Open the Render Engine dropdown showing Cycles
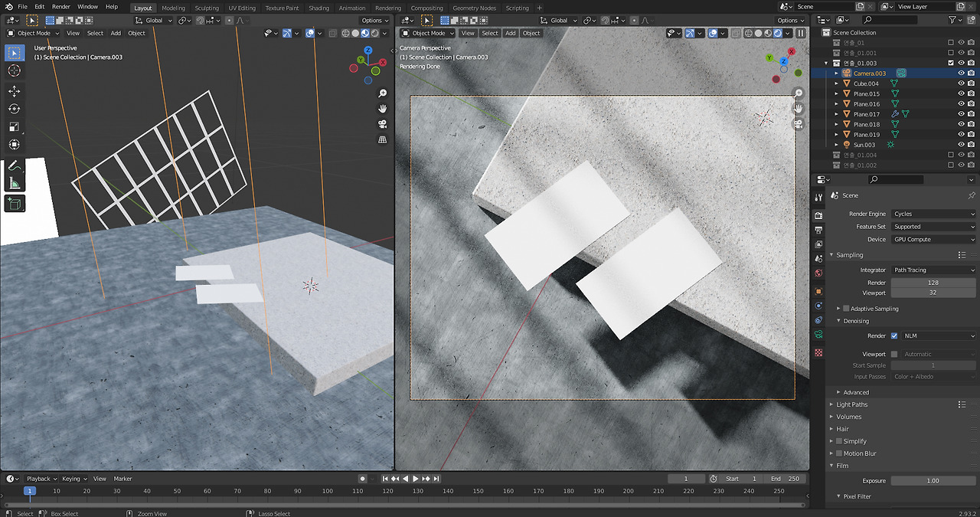980x517 pixels. pyautogui.click(x=933, y=214)
